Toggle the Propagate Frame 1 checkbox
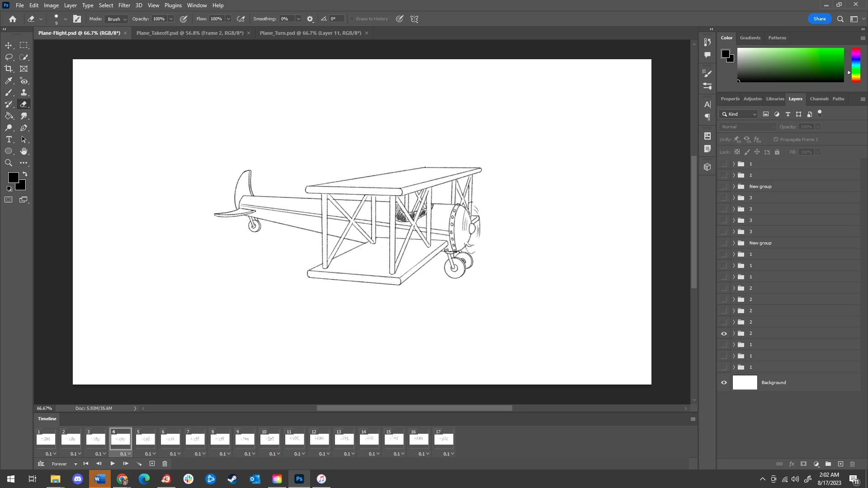The width and height of the screenshot is (868, 488). pyautogui.click(x=776, y=139)
